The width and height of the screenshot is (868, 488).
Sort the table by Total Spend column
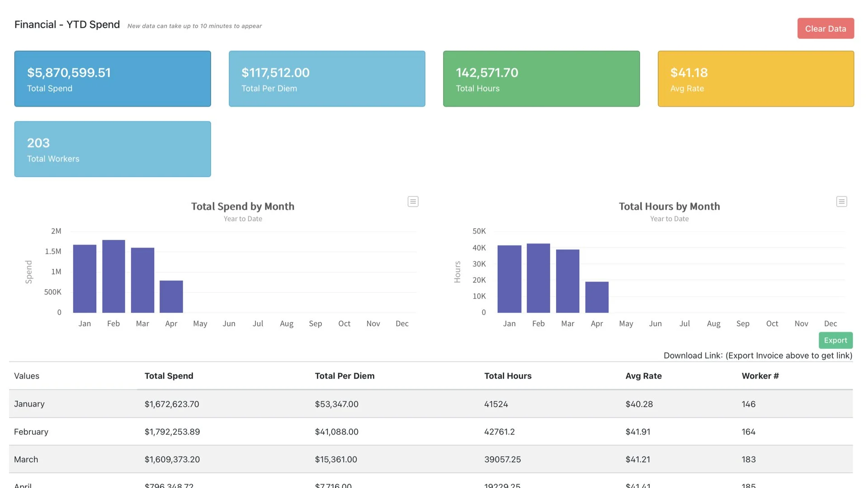[x=169, y=375]
